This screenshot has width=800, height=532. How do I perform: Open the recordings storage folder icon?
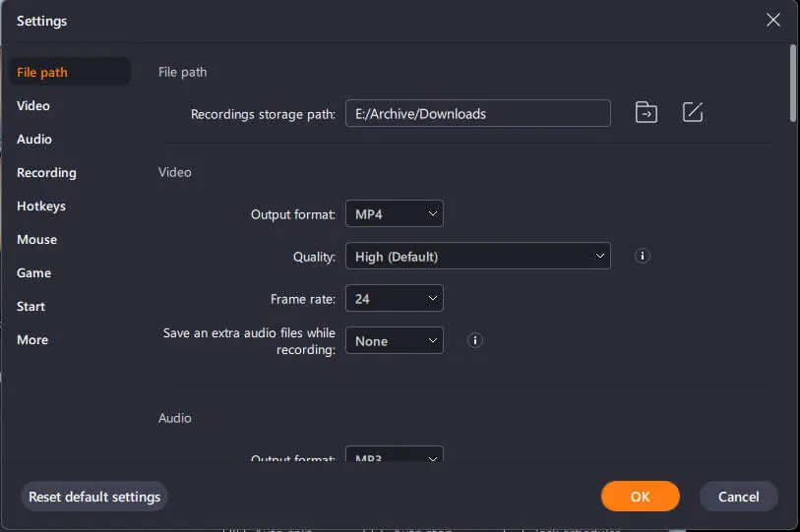coord(646,112)
